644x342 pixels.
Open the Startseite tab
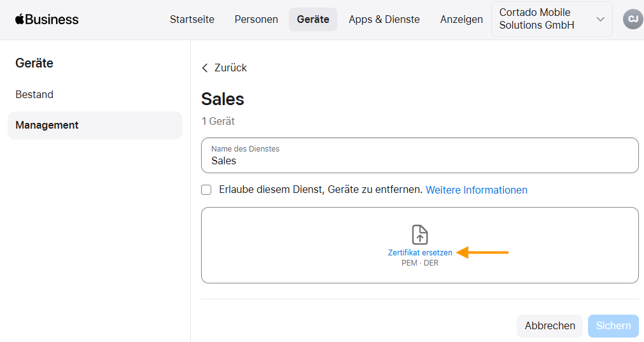[192, 19]
